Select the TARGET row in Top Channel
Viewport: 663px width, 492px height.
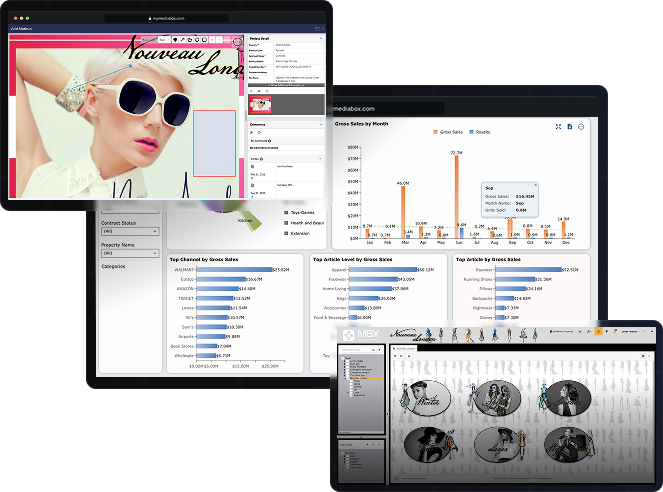(x=214, y=298)
